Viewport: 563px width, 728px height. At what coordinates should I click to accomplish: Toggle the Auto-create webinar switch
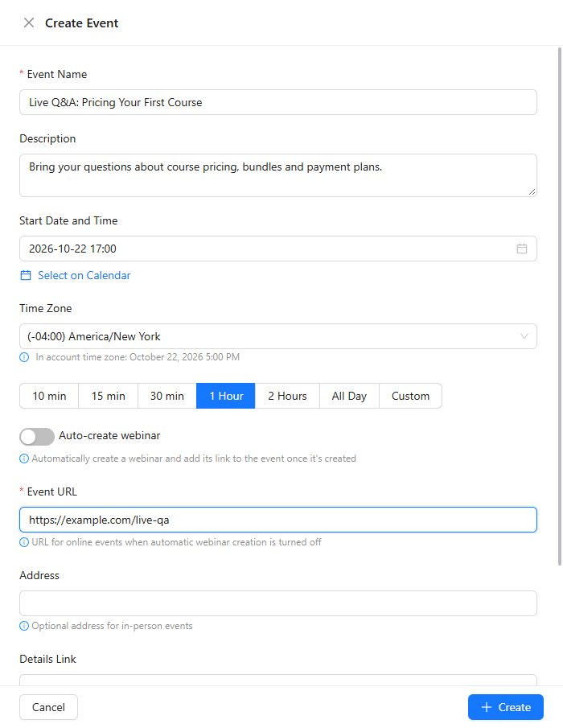click(x=37, y=437)
